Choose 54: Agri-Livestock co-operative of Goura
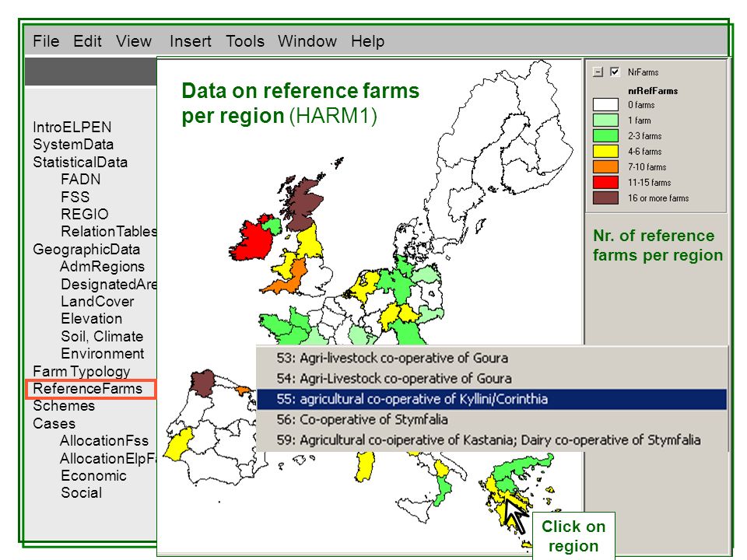Screen dimensions: 747x560 (492, 379)
